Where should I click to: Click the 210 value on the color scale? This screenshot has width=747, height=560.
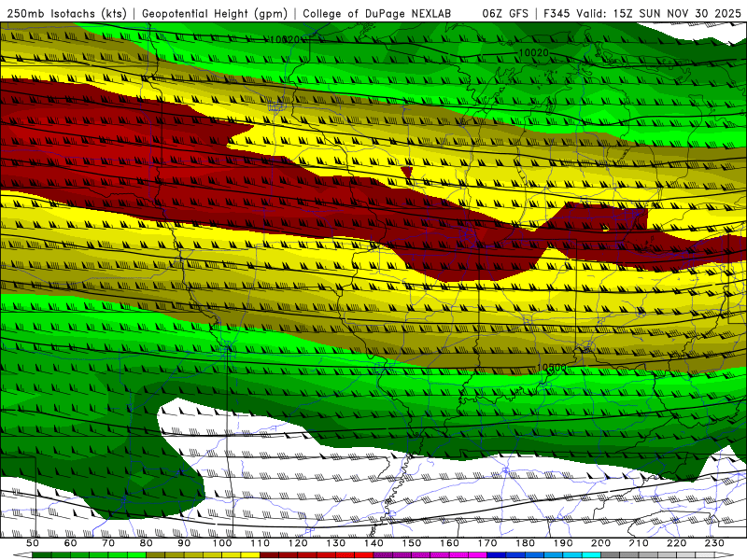[639, 543]
